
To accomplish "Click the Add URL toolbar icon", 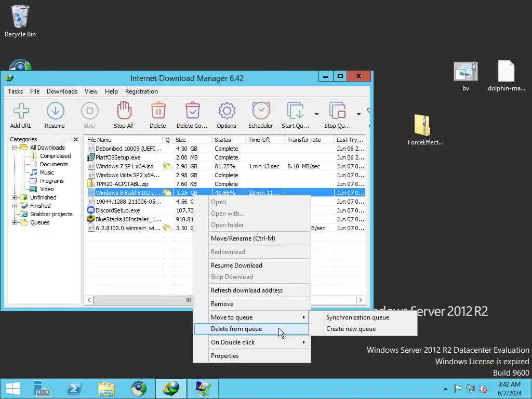I will point(21,115).
